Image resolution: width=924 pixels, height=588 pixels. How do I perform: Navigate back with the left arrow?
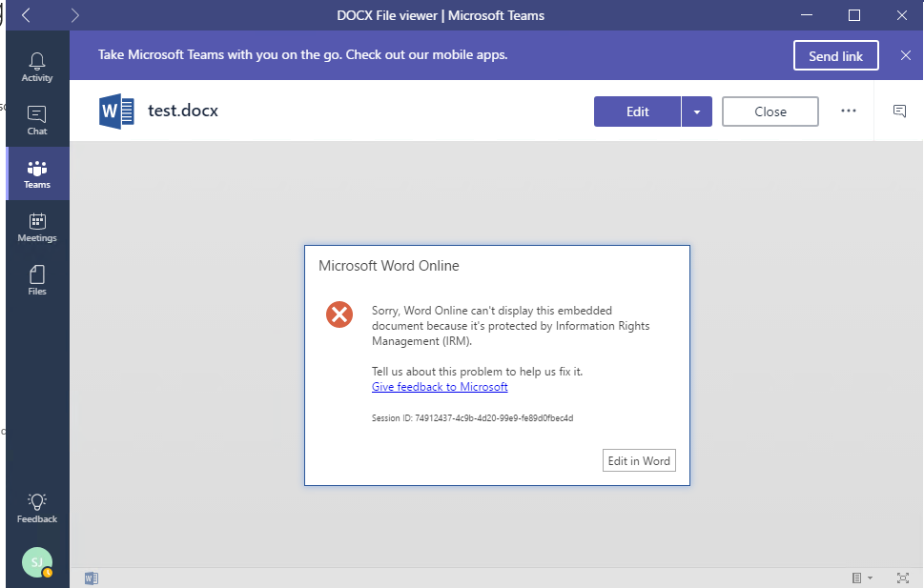coord(26,15)
